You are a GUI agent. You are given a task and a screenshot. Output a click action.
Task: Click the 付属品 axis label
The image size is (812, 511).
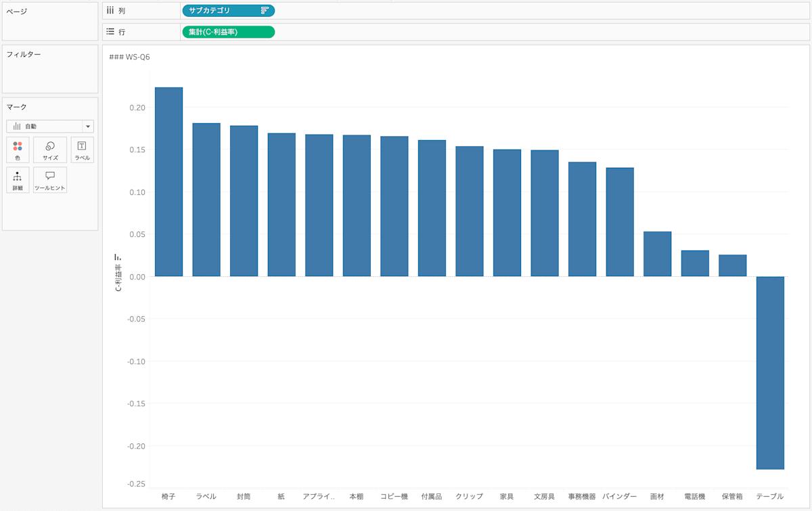click(432, 496)
